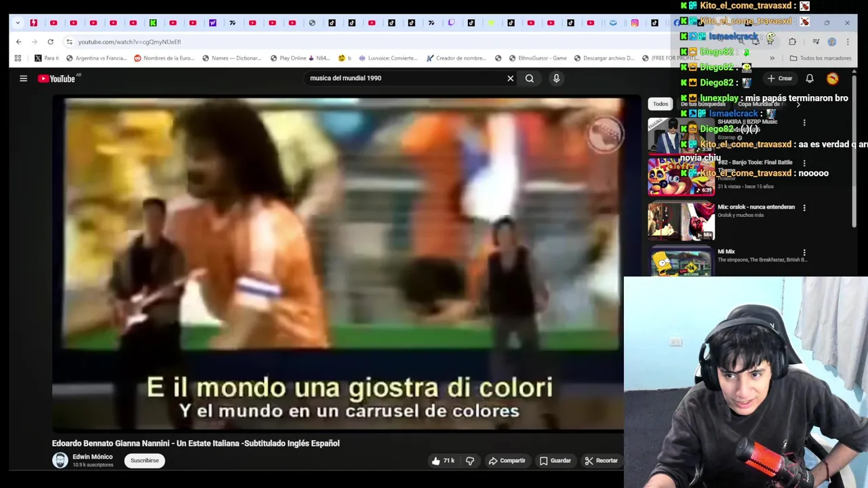Viewport: 868px width, 488px height.
Task: Select the Todos filter chip
Action: coord(660,104)
